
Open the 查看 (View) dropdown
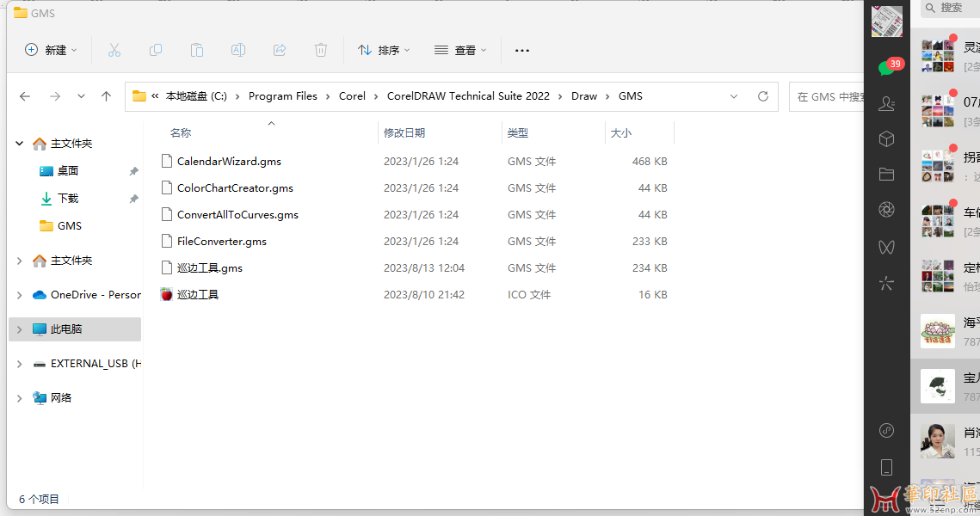click(x=460, y=50)
